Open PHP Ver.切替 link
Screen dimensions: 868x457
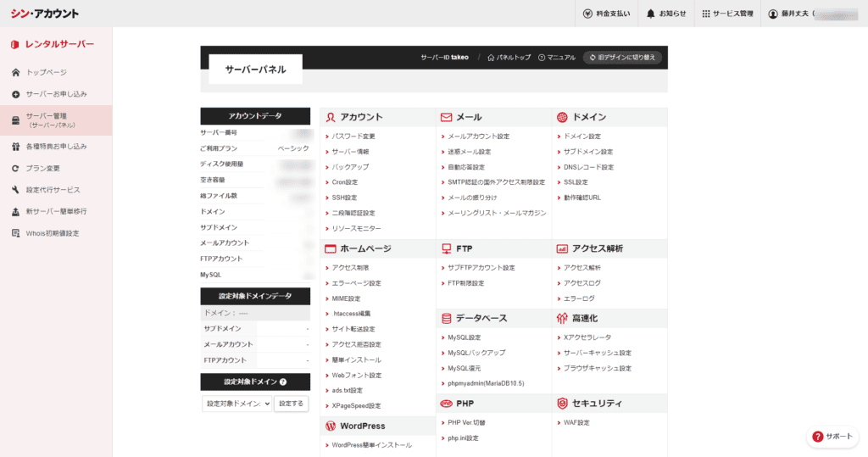[466, 422]
